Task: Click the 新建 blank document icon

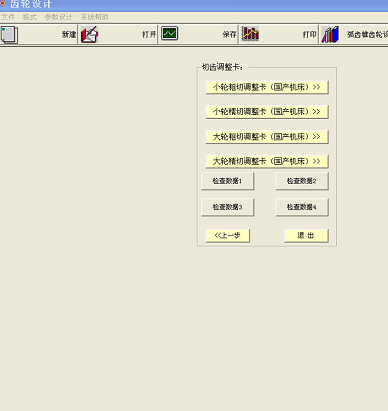Action: 9,35
